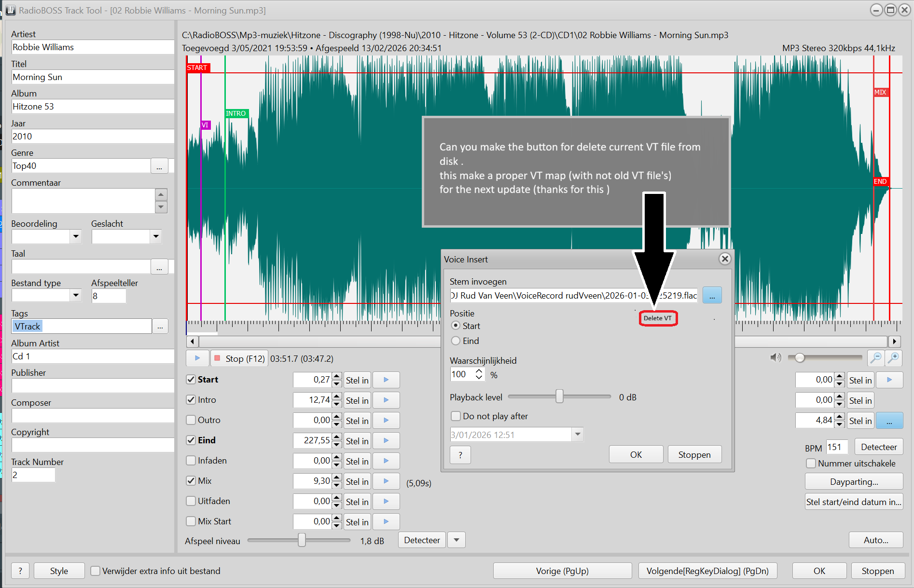Enable the Outro checkbox
This screenshot has height=588, width=914.
point(191,420)
